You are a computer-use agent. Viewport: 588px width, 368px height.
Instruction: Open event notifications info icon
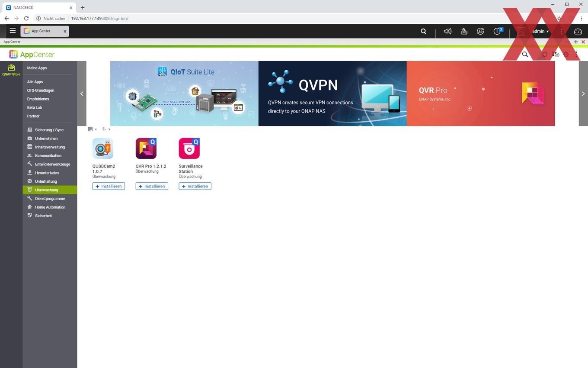pos(498,31)
